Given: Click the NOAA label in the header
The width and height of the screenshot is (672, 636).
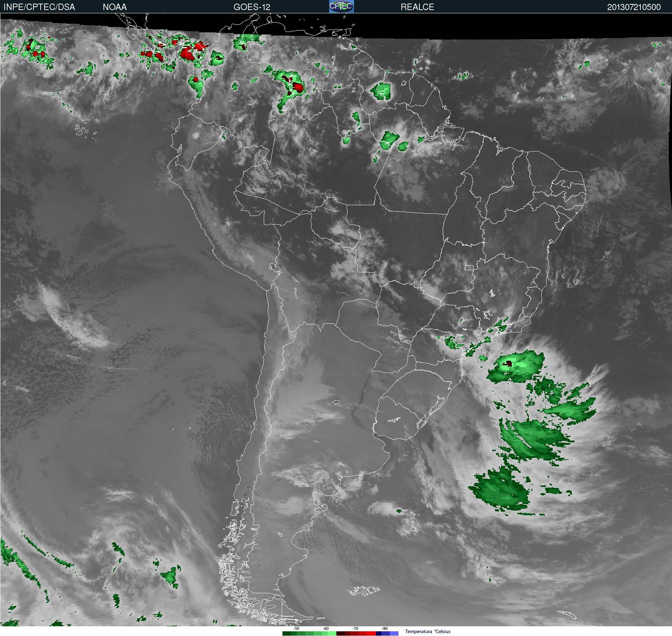Looking at the screenshot, I should (115, 7).
